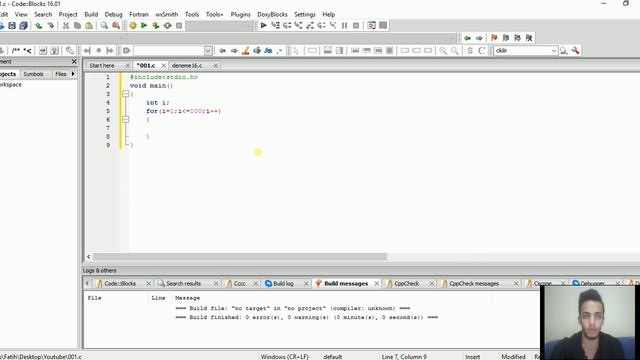Open the Settings menu
This screenshot has width=640, height=360.
pyautogui.click(x=305, y=14)
